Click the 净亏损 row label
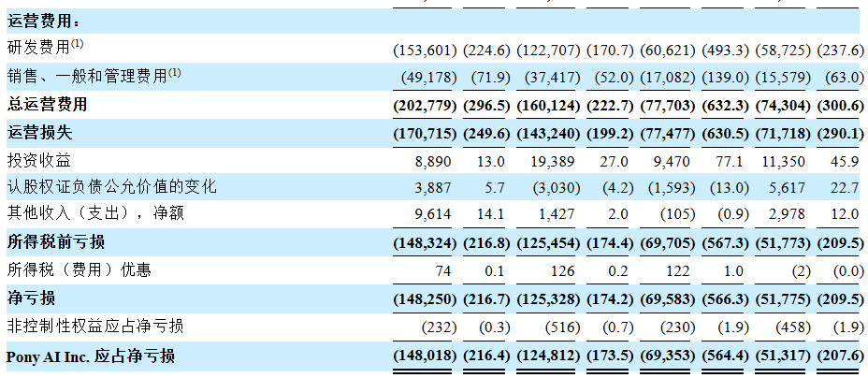Image resolution: width=868 pixels, height=378 pixels. (x=31, y=298)
